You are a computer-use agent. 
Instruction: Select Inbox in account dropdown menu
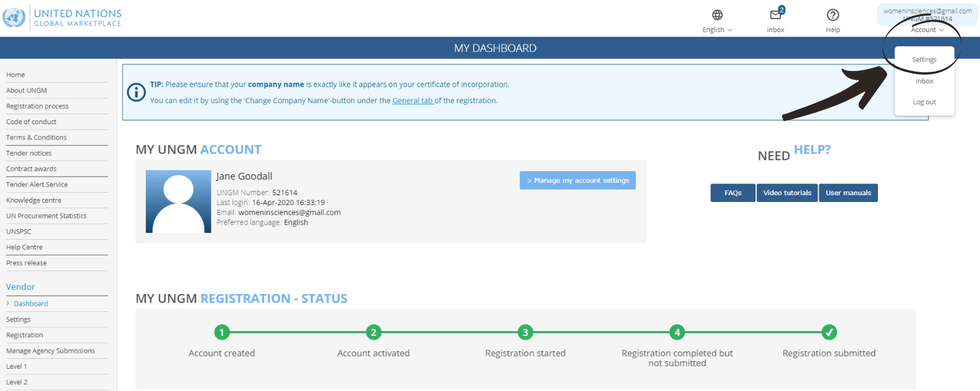[924, 81]
